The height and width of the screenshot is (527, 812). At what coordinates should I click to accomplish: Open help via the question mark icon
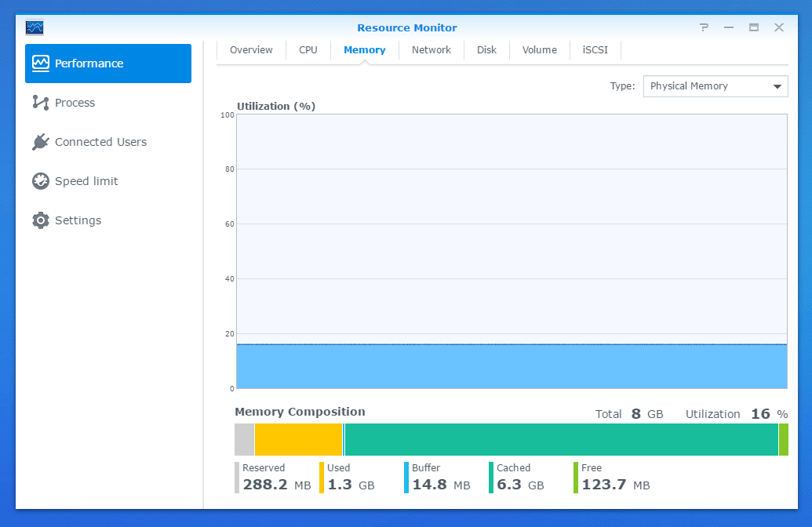(704, 27)
